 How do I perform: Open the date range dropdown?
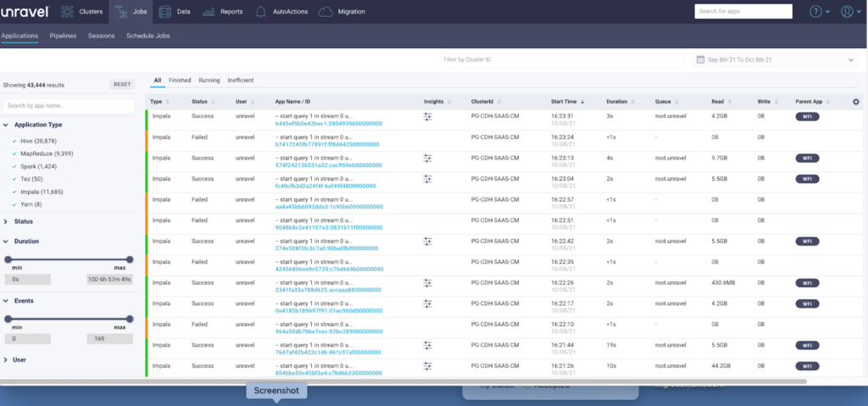pos(775,60)
